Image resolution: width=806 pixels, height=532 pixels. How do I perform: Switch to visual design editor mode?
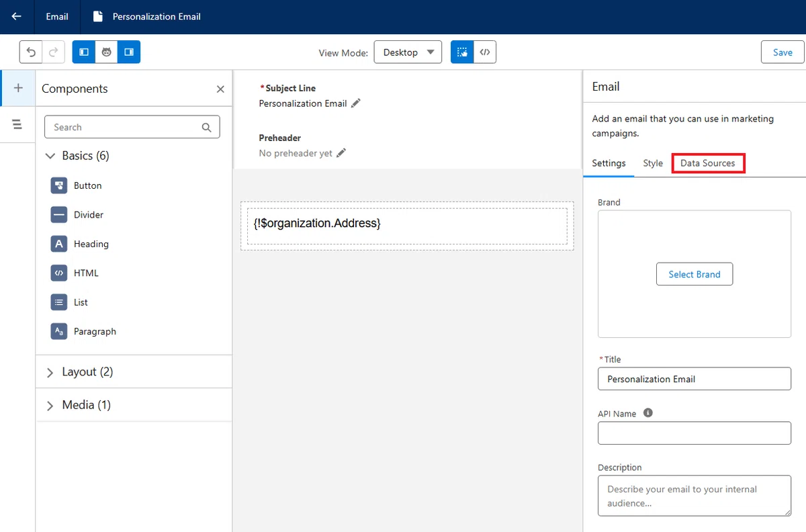tap(462, 52)
